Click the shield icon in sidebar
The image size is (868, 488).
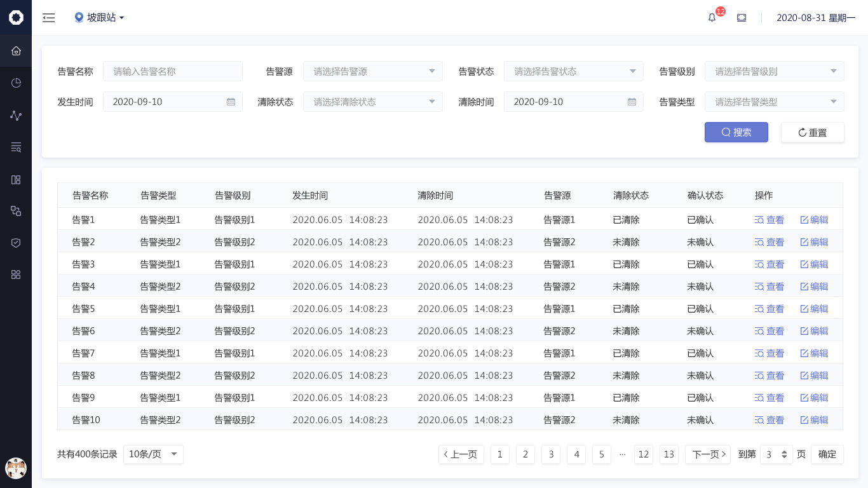click(x=16, y=243)
